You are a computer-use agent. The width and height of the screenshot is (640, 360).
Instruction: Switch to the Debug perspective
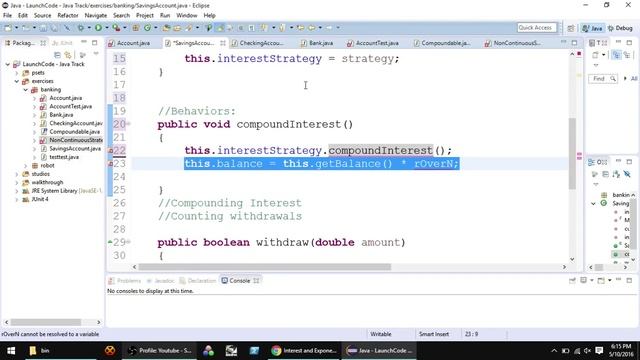(x=620, y=28)
